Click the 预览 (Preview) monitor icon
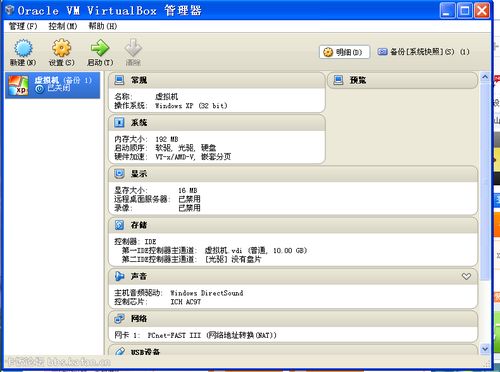The image size is (500, 372). pos(338,80)
